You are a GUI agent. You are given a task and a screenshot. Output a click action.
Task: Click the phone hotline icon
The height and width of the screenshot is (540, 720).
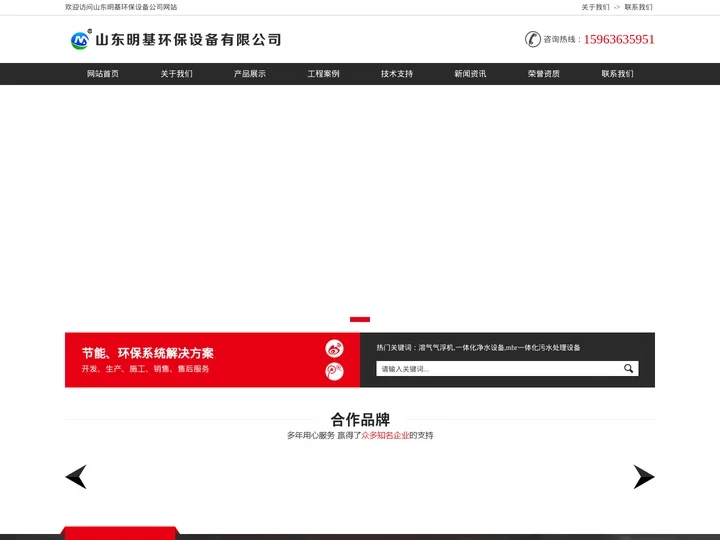pyautogui.click(x=533, y=39)
